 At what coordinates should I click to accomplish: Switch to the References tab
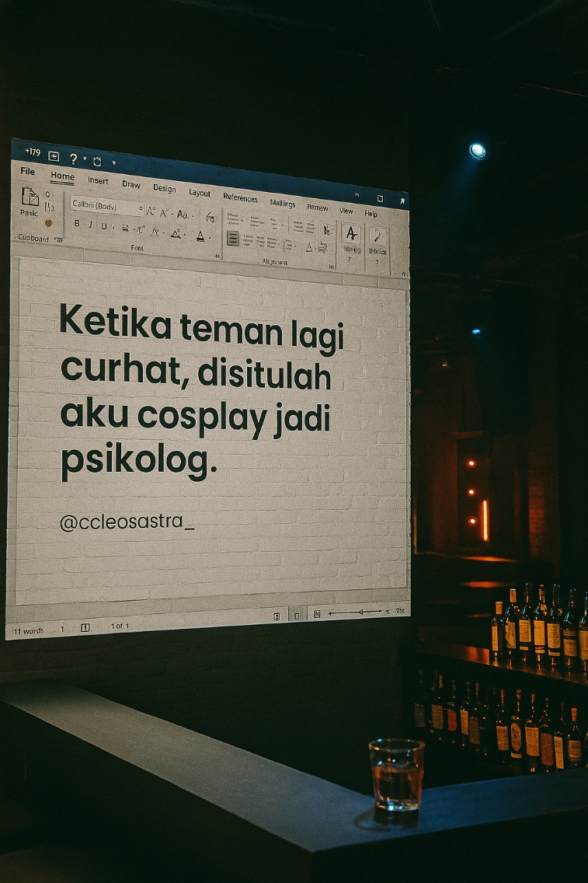[240, 197]
